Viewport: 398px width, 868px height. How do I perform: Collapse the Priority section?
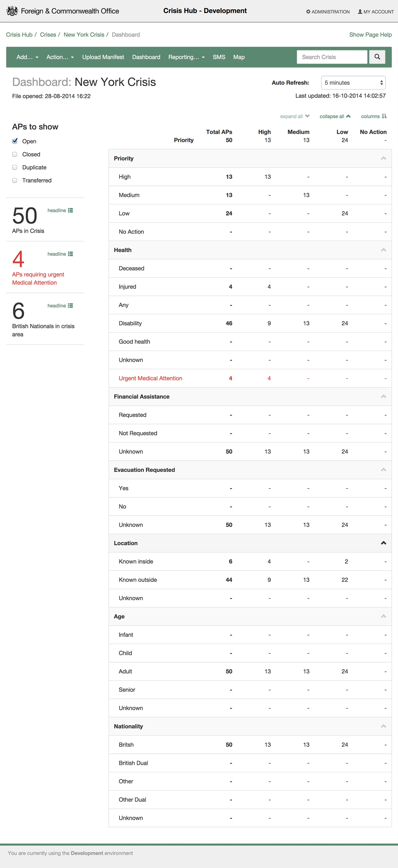[383, 158]
